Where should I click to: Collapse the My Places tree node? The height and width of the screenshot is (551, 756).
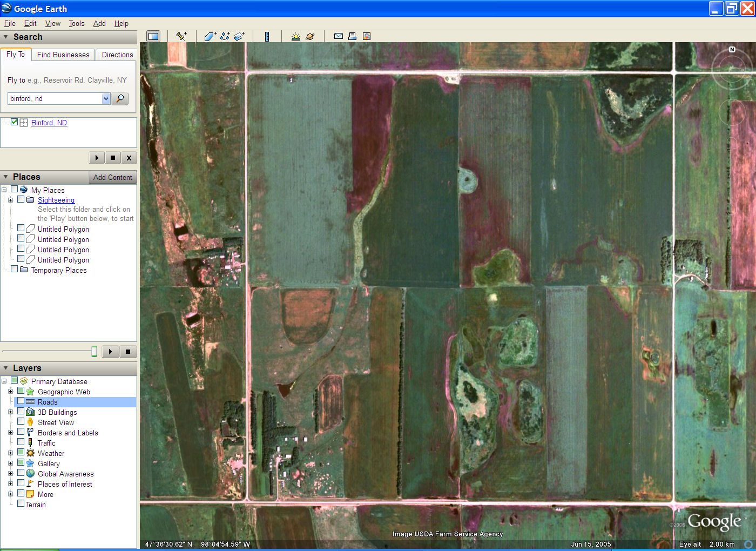coord(4,190)
